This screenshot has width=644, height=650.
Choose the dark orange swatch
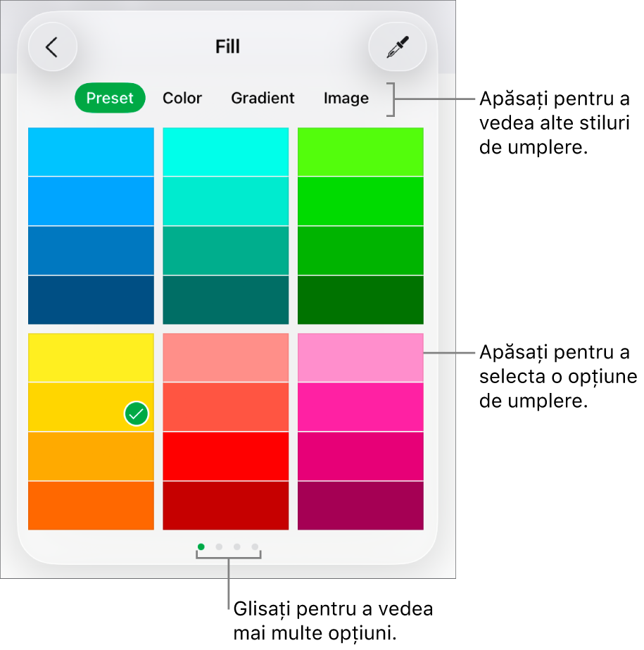point(91,506)
